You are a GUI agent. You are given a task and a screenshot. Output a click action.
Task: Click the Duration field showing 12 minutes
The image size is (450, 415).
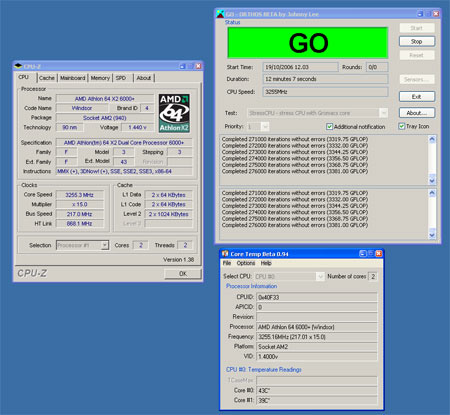tap(325, 79)
